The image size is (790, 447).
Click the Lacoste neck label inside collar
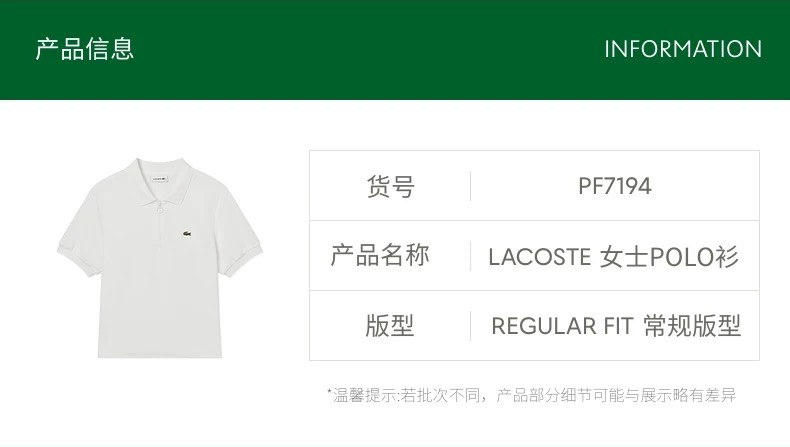(x=160, y=178)
